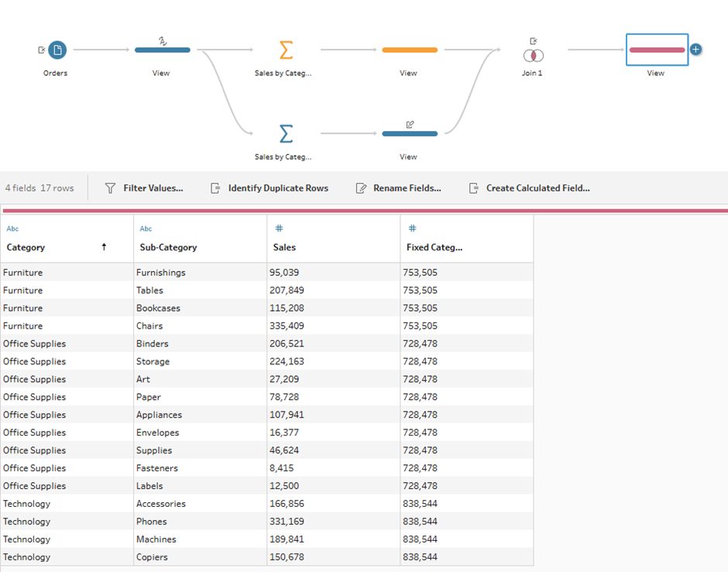The width and height of the screenshot is (728, 572).
Task: Select the first blue View clean step
Action: click(x=162, y=50)
